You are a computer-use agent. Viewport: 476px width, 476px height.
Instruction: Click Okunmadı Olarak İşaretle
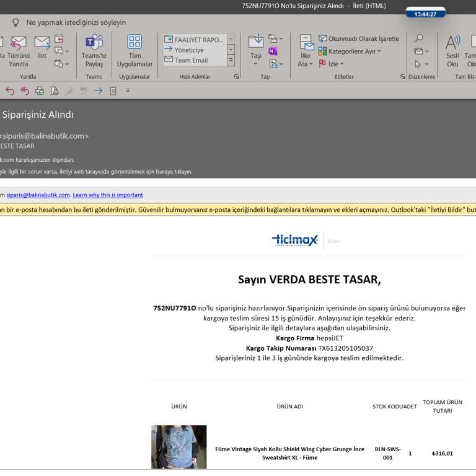pos(358,38)
